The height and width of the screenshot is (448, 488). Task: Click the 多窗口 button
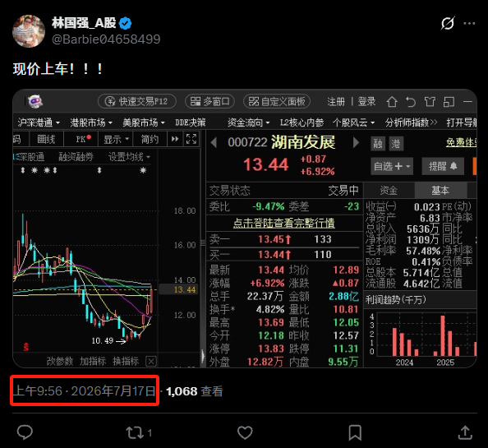[209, 101]
